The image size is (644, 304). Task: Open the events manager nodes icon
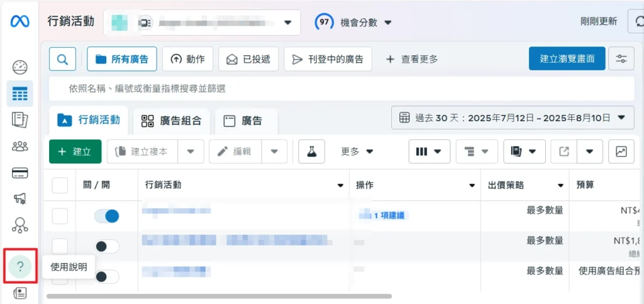[x=19, y=225]
